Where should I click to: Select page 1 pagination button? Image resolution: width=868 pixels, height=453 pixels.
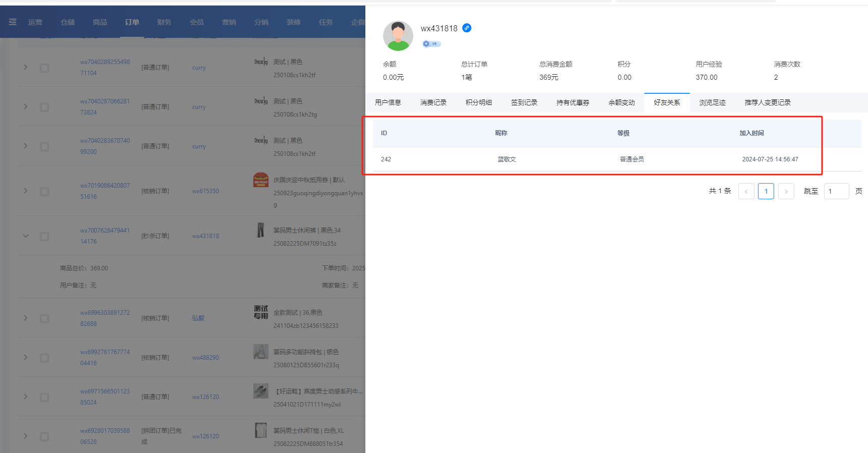click(x=766, y=191)
